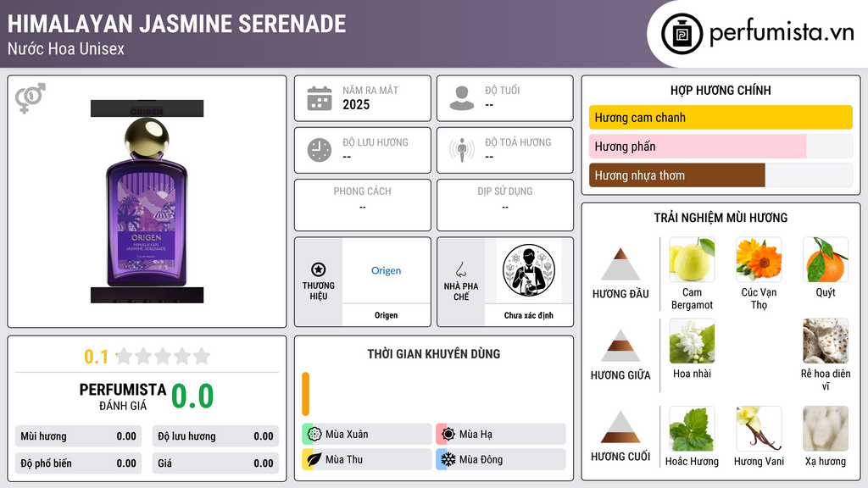Select the Hương Vani note image
The width and height of the screenshot is (868, 488).
pyautogui.click(x=759, y=429)
